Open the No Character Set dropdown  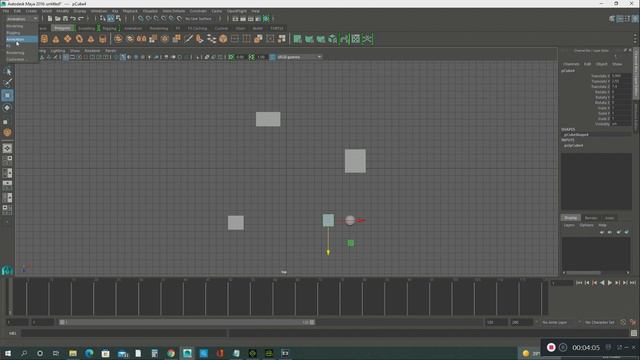pyautogui.click(x=600, y=322)
